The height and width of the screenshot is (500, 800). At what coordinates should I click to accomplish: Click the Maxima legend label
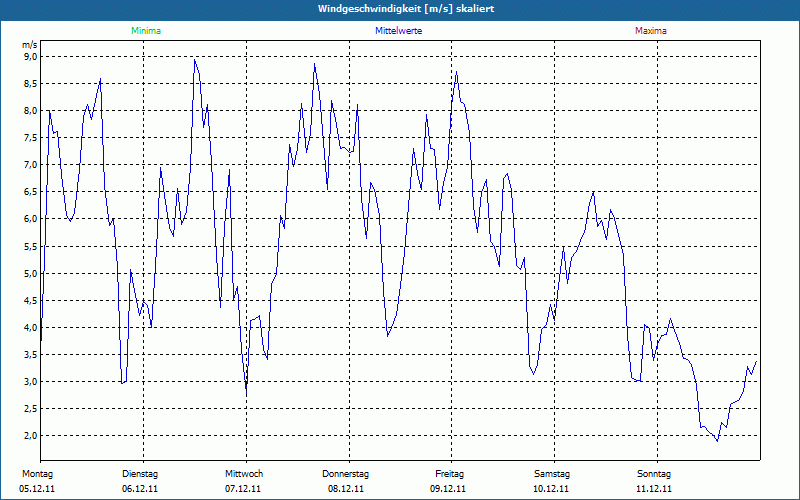651,31
